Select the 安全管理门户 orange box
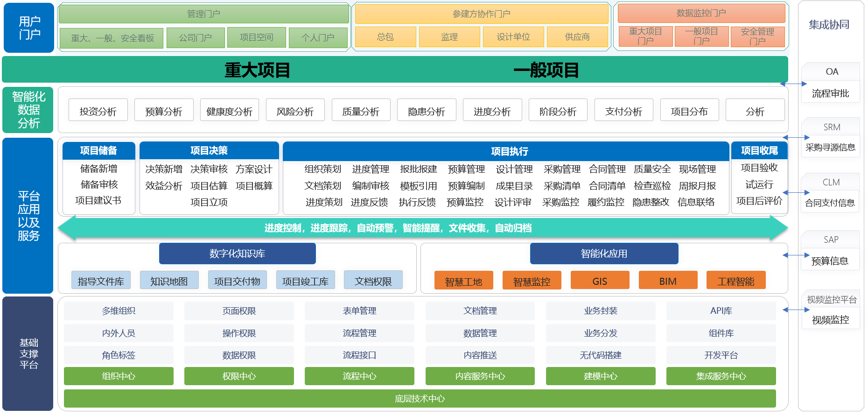 point(757,36)
